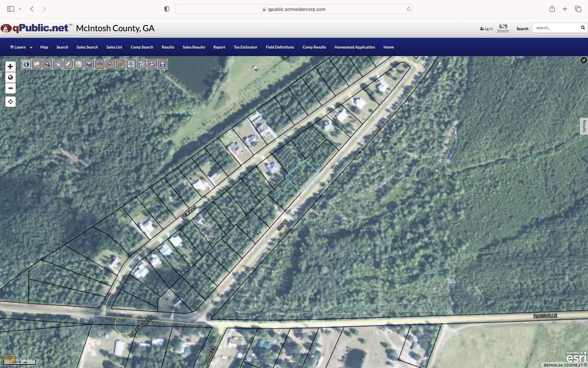
Task: Click the locate me crosshair button
Action: click(x=10, y=102)
